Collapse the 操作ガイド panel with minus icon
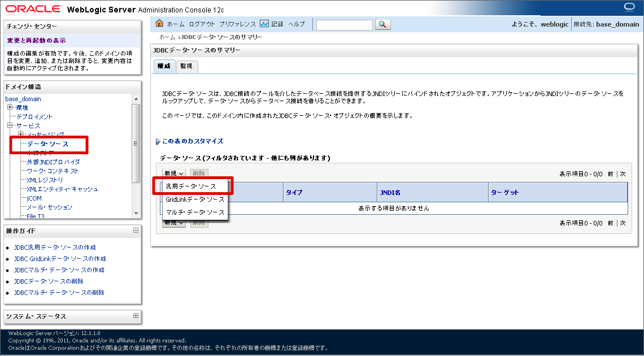This screenshot has height=356, width=644. (x=136, y=231)
